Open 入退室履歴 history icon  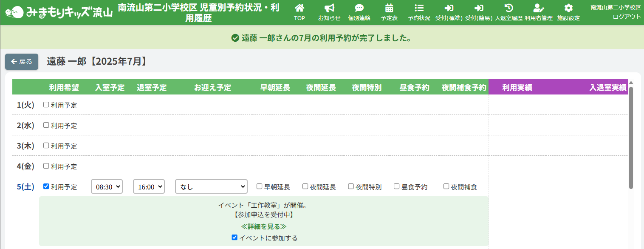508,9
